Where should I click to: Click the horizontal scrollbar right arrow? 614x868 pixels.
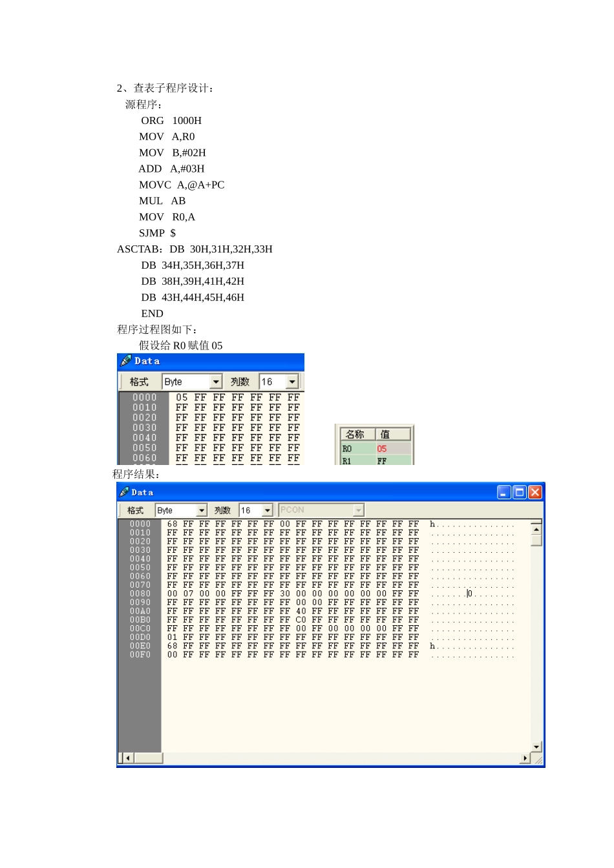coord(525,758)
